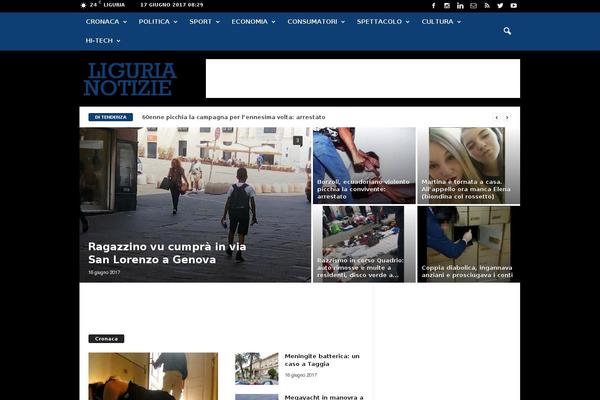
Task: Open the CONSUMATORI menu item
Action: 312,22
